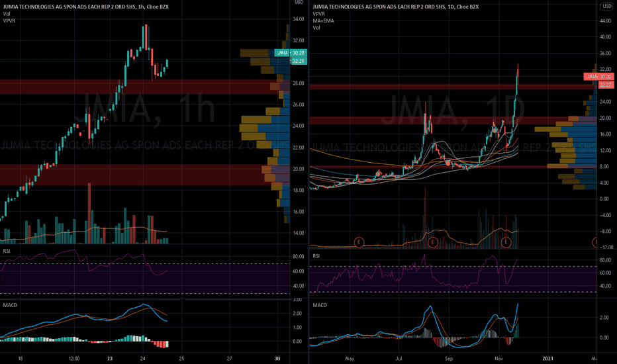617x364 pixels.
Task: Open the USD currency label on 1h chart
Action: click(x=299, y=2)
